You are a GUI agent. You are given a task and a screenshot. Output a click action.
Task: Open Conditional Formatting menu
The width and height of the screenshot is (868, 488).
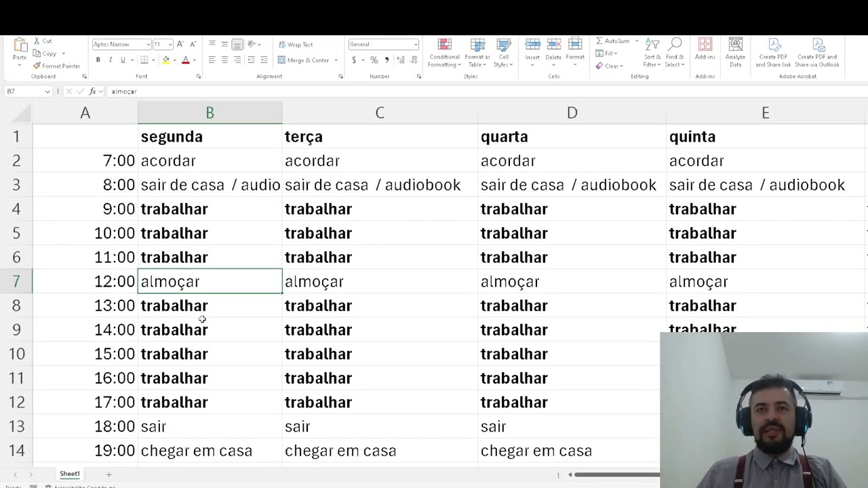444,53
